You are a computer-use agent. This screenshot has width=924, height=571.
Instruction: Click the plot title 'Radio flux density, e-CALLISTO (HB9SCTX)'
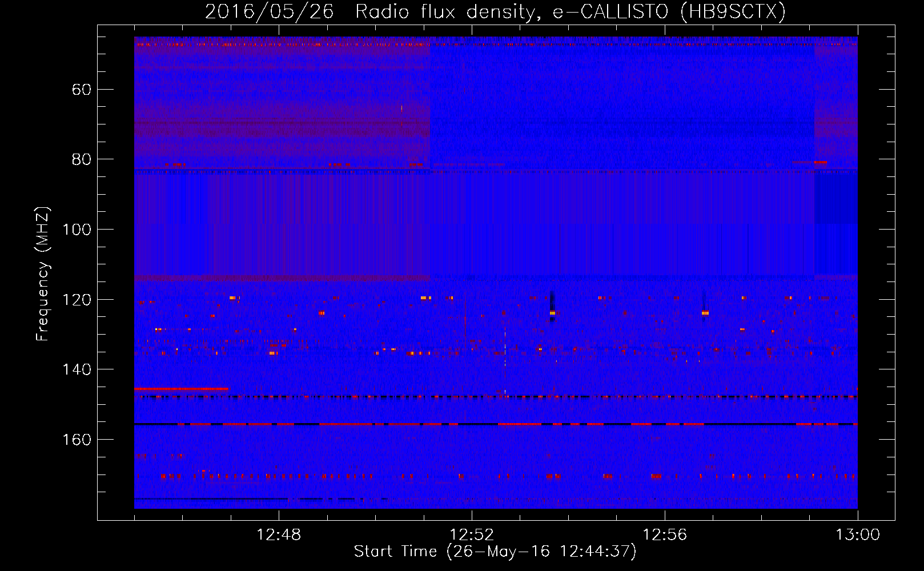pos(571,11)
